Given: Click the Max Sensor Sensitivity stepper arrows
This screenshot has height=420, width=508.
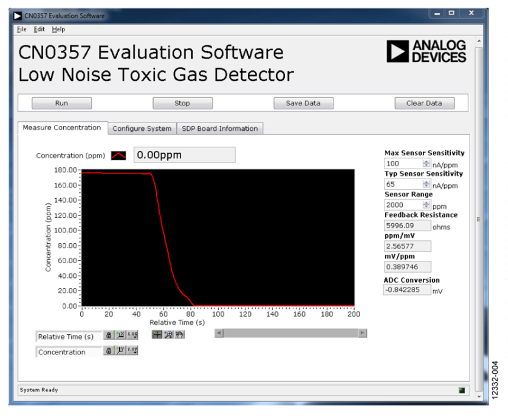Looking at the screenshot, I should click(x=425, y=163).
